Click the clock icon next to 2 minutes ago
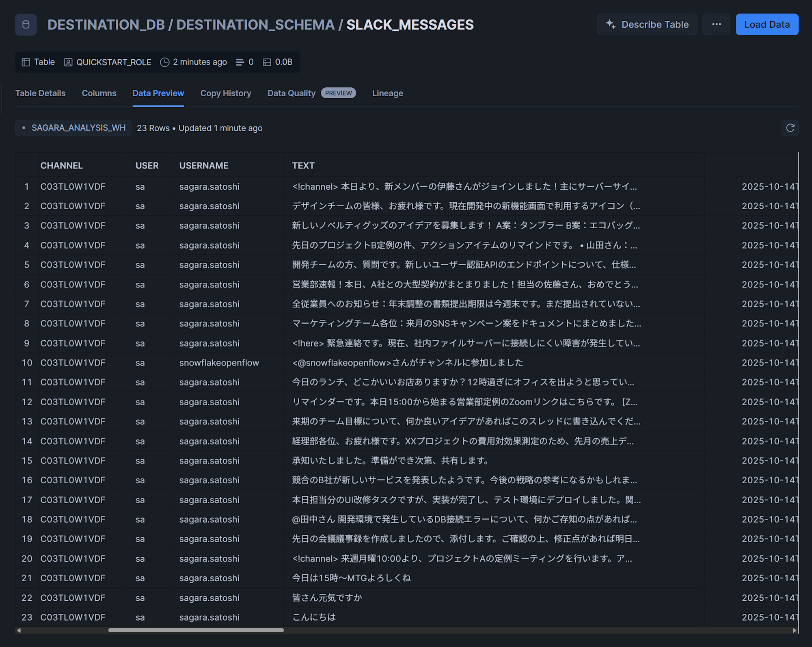812x647 pixels. tap(164, 62)
